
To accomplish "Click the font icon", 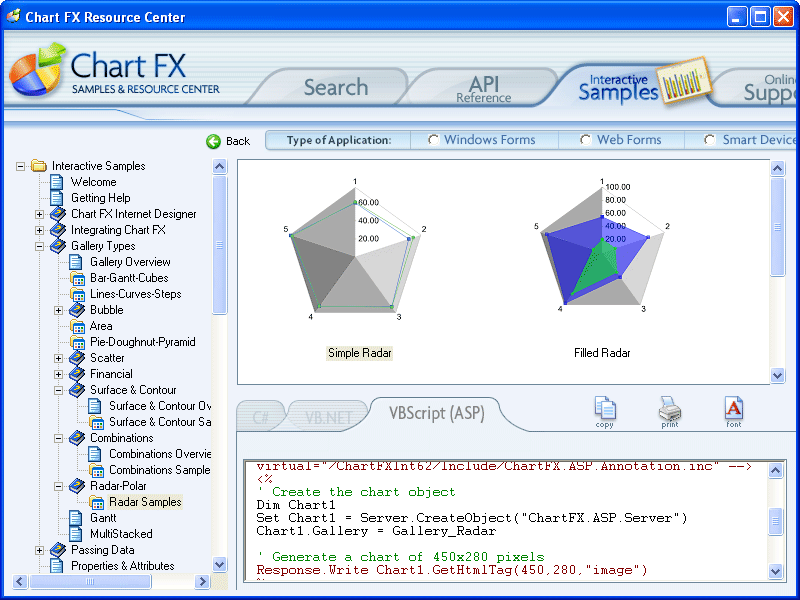I will click(734, 408).
